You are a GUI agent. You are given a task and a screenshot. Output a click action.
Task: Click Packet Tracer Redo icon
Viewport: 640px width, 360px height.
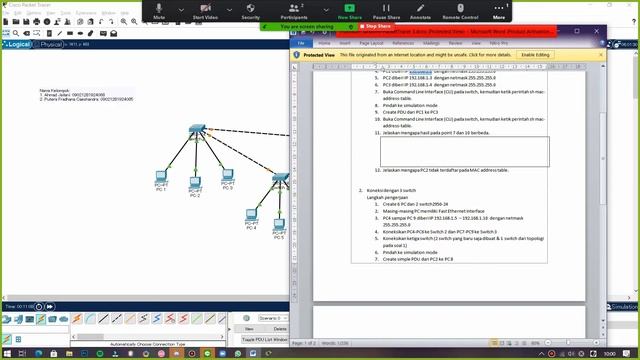click(111, 22)
